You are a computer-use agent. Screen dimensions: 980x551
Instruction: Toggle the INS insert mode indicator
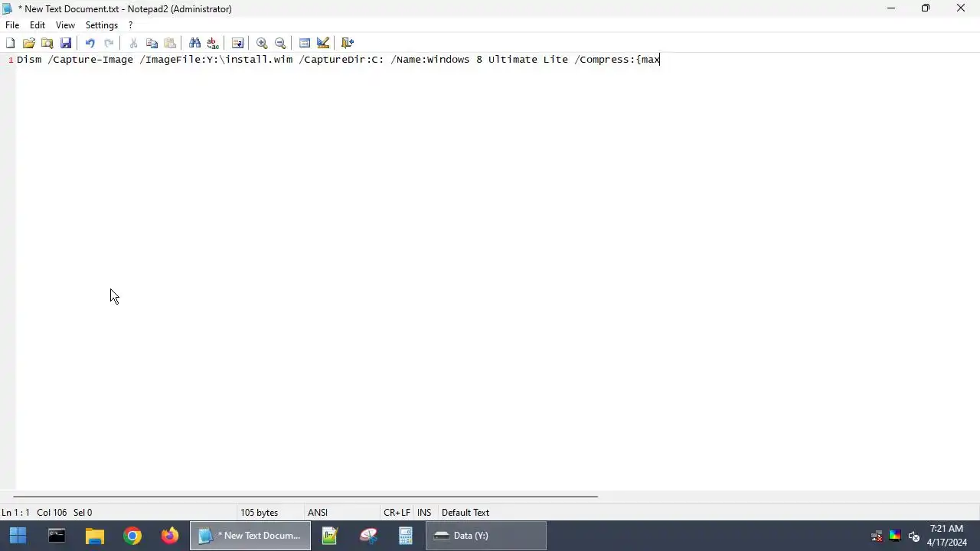click(x=424, y=513)
